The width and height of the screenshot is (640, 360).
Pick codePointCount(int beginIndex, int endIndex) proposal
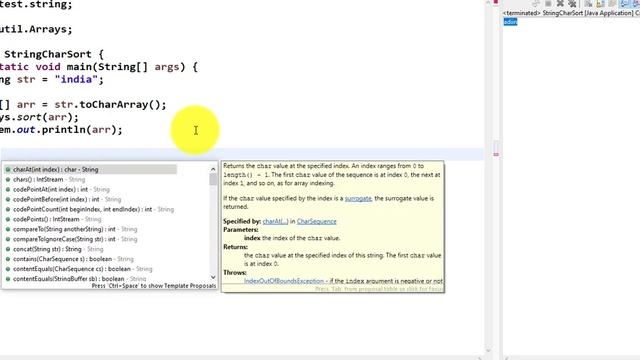89,209
